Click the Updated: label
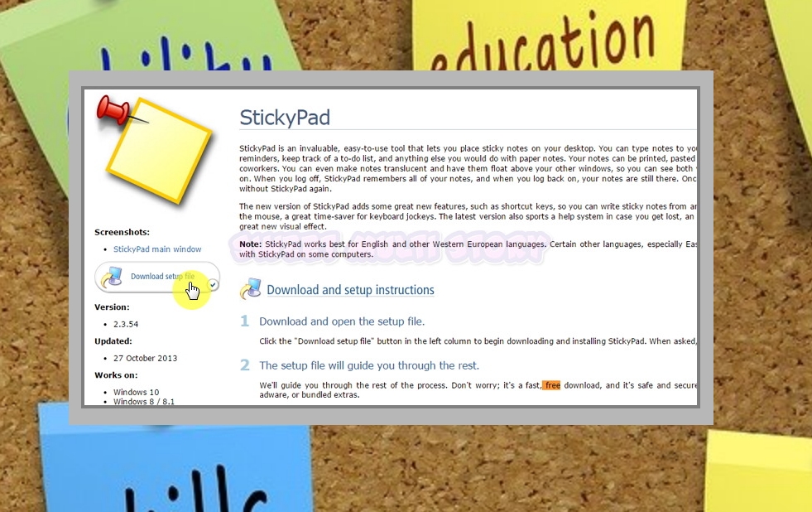The height and width of the screenshot is (512, 812). (x=113, y=341)
